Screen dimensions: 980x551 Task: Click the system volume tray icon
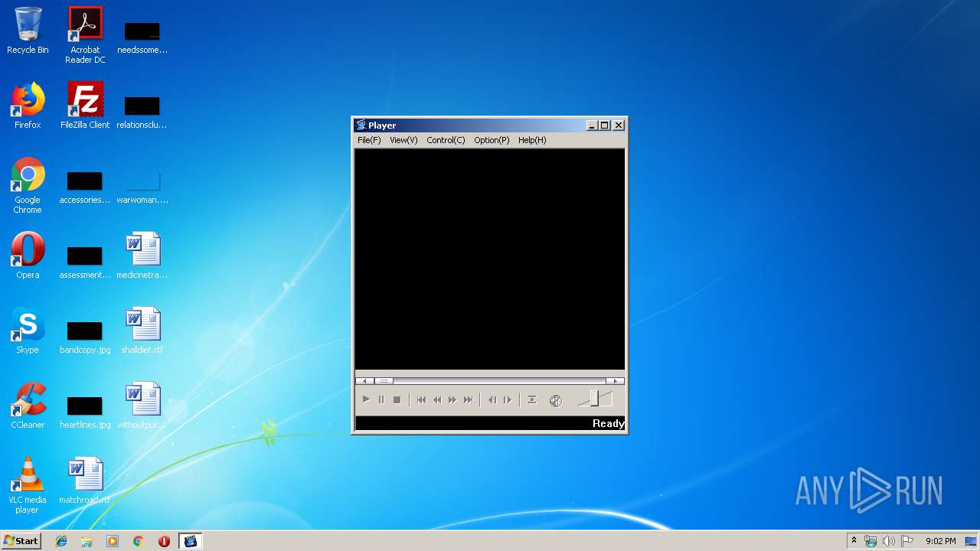click(x=889, y=541)
